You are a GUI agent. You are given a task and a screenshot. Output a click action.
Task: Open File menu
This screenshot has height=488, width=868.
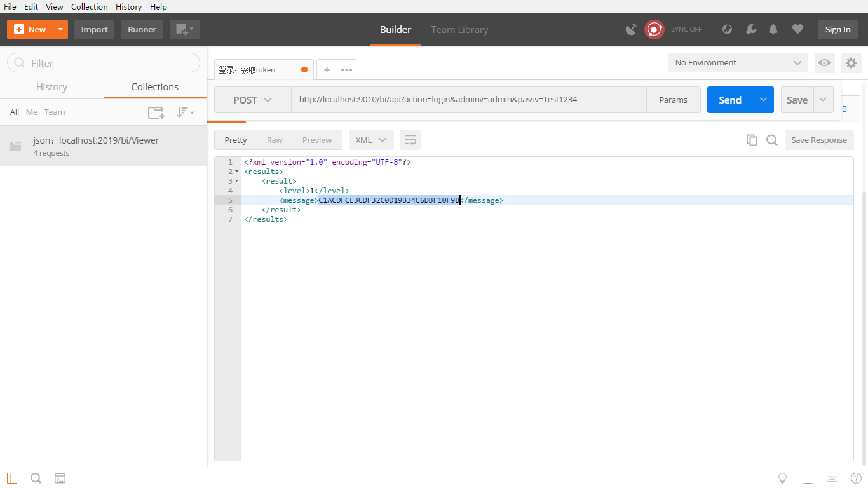(x=10, y=6)
